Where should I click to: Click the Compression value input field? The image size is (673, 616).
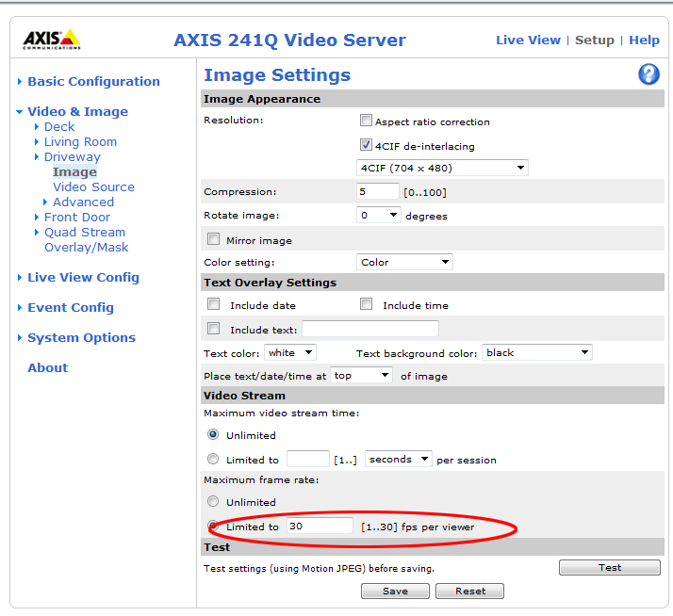pos(377,191)
